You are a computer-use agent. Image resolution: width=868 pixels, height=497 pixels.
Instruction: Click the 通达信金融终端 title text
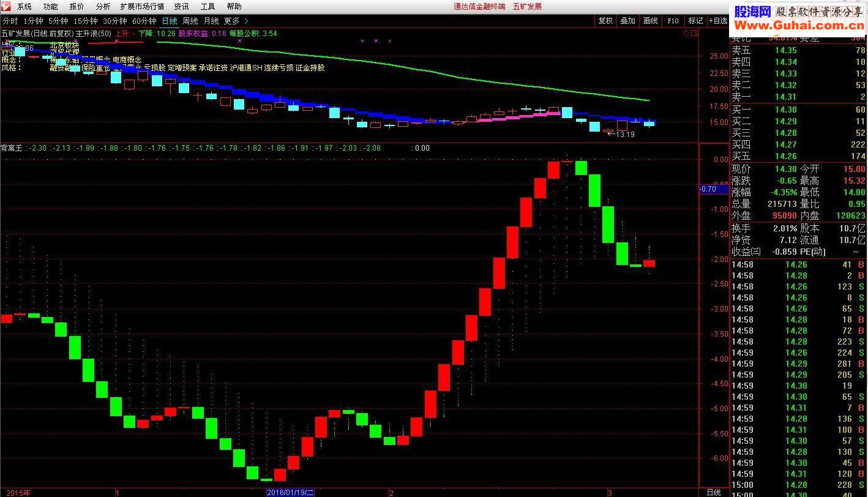[x=479, y=7]
